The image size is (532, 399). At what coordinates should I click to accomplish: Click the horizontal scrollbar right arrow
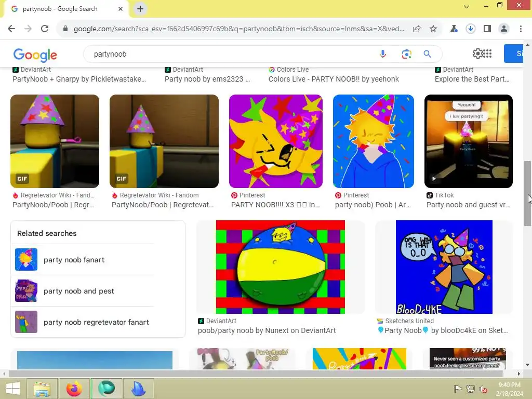[519, 374]
